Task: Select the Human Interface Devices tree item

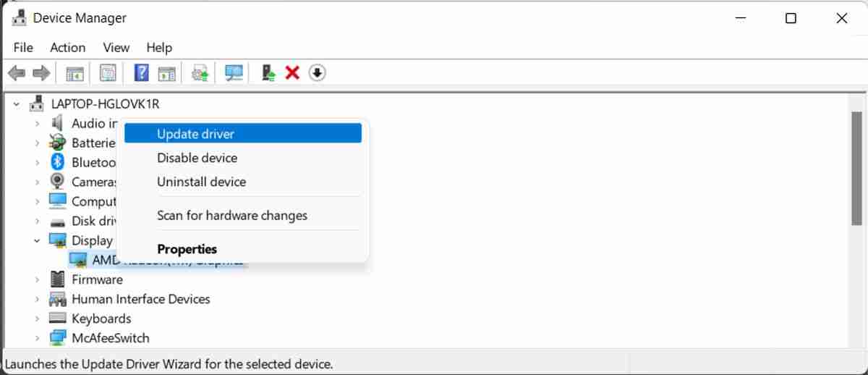Action: pyautogui.click(x=140, y=299)
